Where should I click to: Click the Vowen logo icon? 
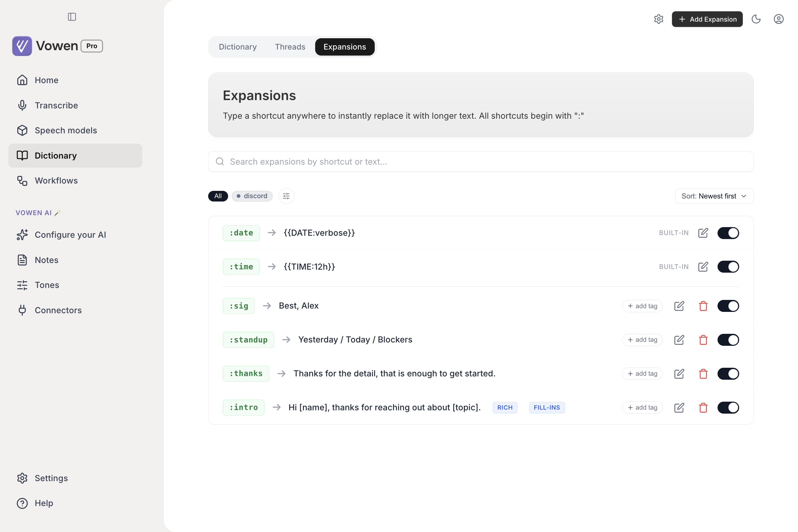tap(22, 46)
